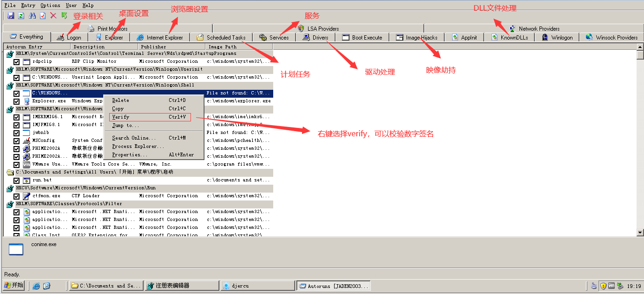Screen dimensions: 644x294
Task: Toggle the checkbox for Explorer.exe entry
Action: (17, 101)
